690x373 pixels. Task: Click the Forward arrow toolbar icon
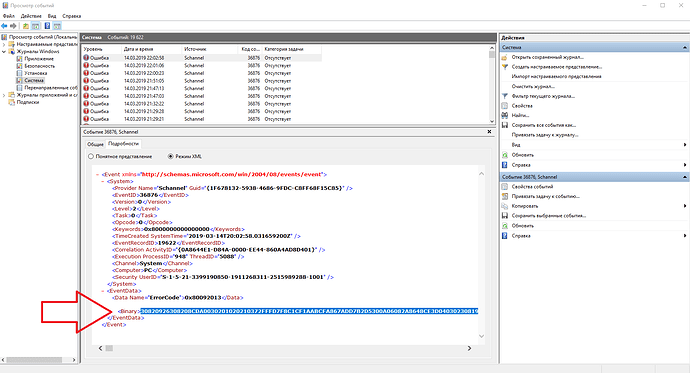click(x=13, y=26)
